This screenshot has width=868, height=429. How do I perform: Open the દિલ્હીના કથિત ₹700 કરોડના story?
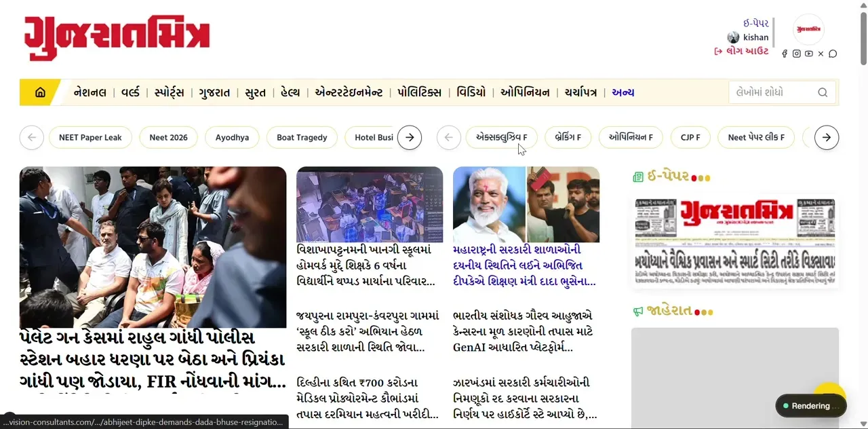[x=368, y=398]
